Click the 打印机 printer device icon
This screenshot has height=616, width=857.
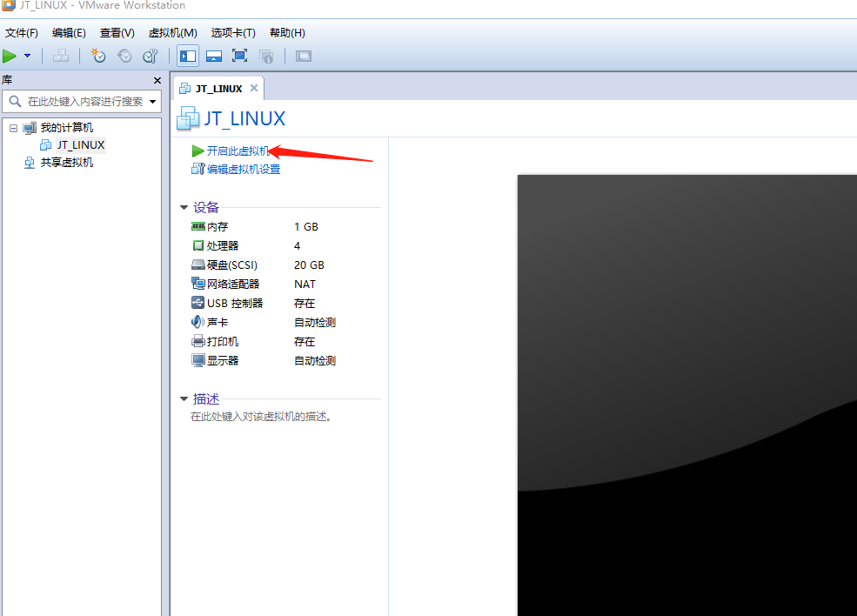tap(198, 342)
